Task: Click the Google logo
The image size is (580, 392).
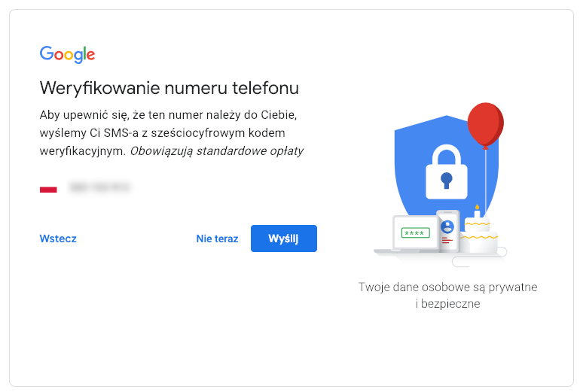Action: [67, 54]
